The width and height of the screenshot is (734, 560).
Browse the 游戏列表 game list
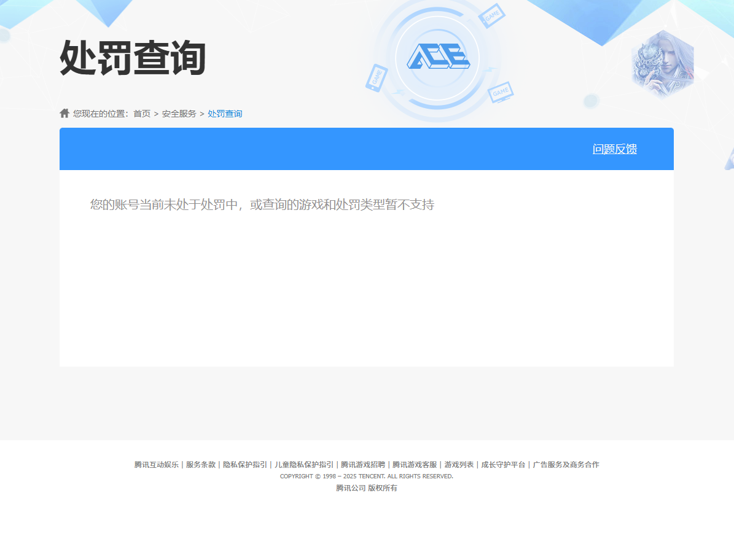point(458,465)
